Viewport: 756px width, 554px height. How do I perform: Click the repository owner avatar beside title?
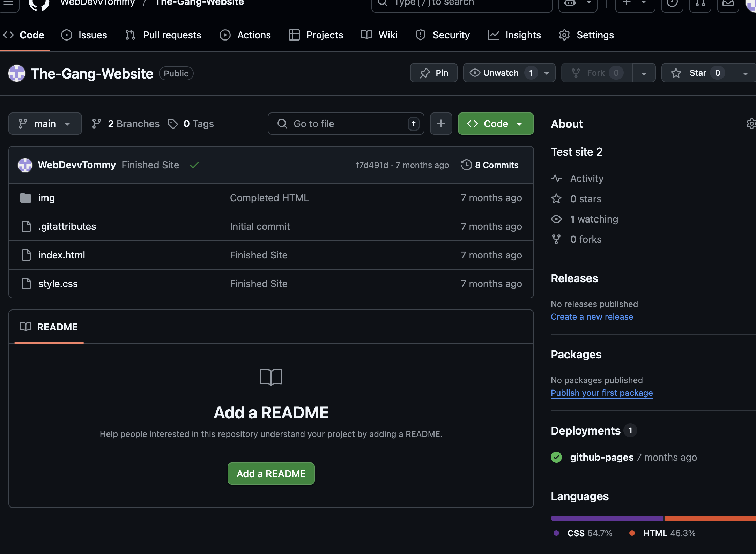pyautogui.click(x=17, y=73)
